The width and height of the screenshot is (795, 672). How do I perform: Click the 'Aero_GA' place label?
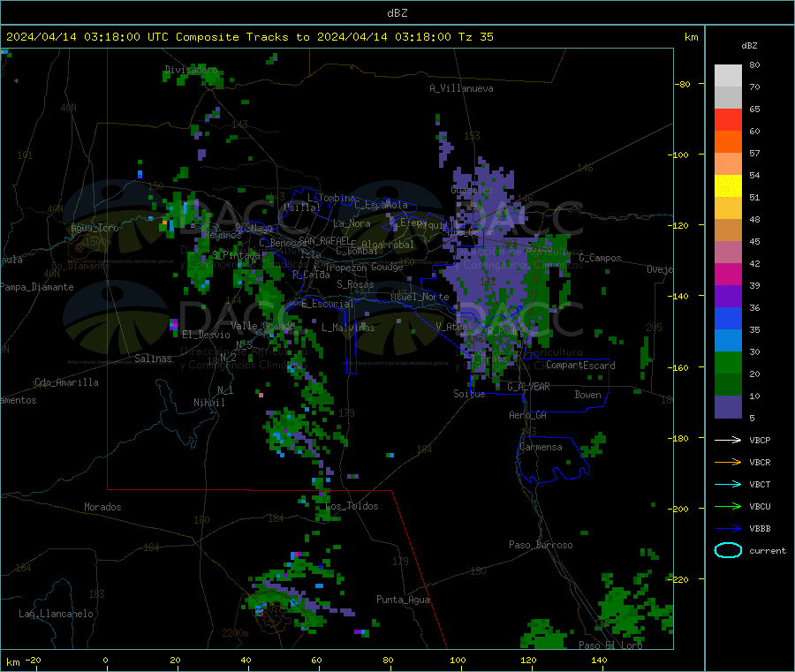coord(527,415)
